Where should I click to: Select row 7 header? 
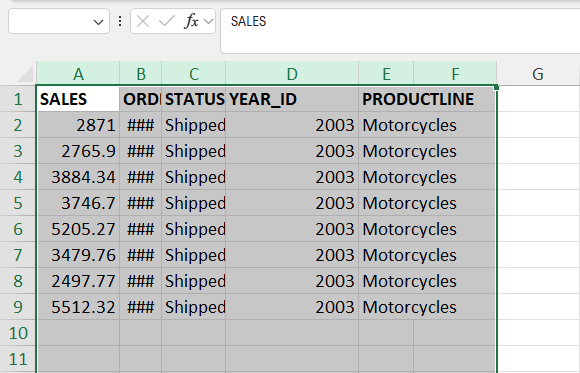tap(18, 255)
